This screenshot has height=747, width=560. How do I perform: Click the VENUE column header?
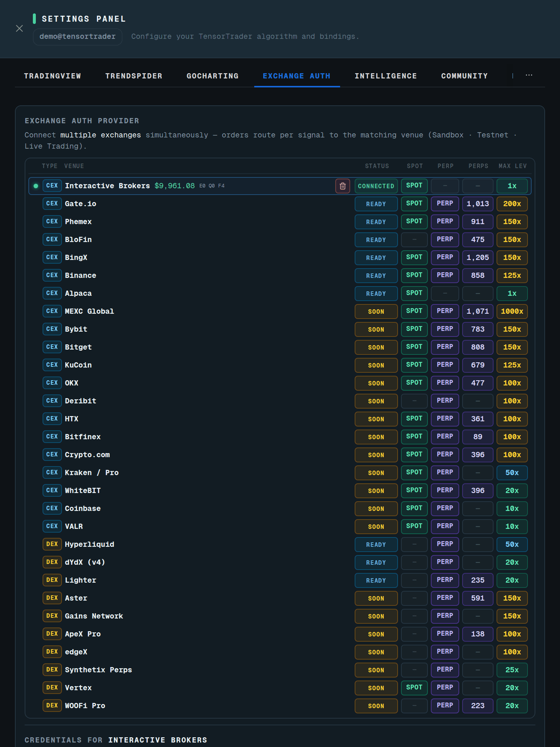click(x=74, y=166)
